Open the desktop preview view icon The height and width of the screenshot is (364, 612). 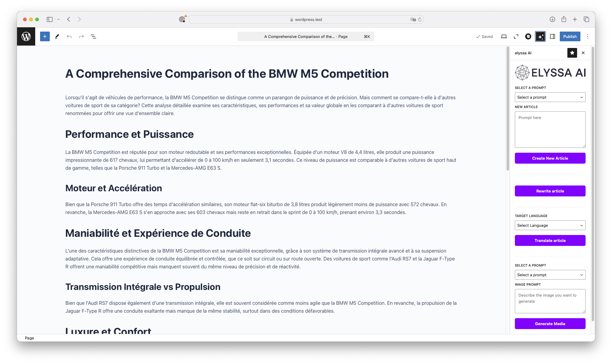point(504,36)
